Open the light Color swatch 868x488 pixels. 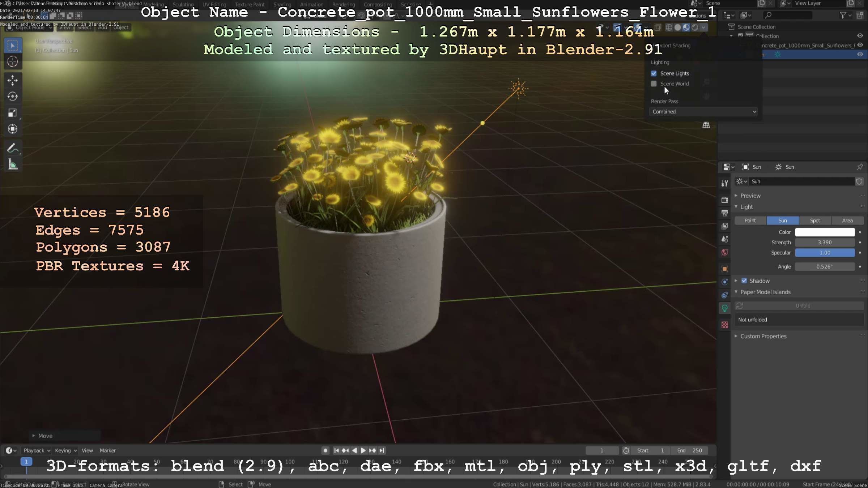point(825,232)
